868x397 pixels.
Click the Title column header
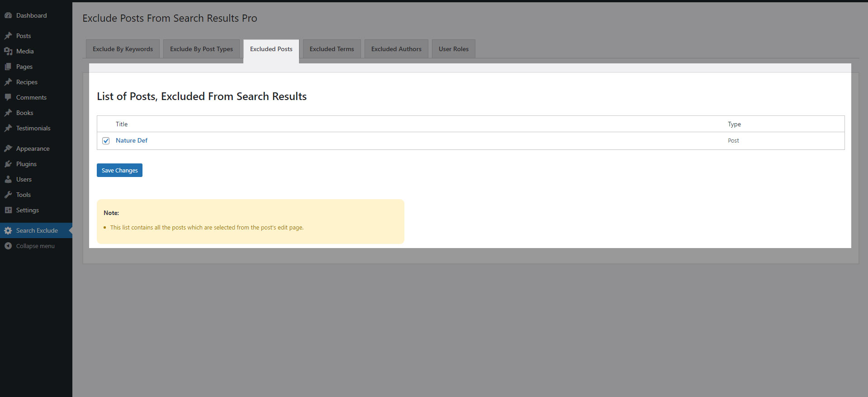(x=122, y=124)
